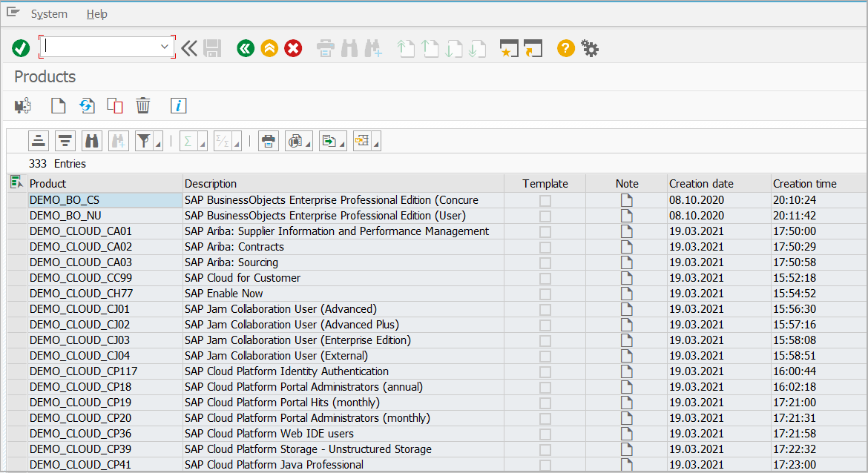Tick Template checkbox for DEMO_CLOUD_CC99
Screen dimensions: 868x473
[x=545, y=278]
